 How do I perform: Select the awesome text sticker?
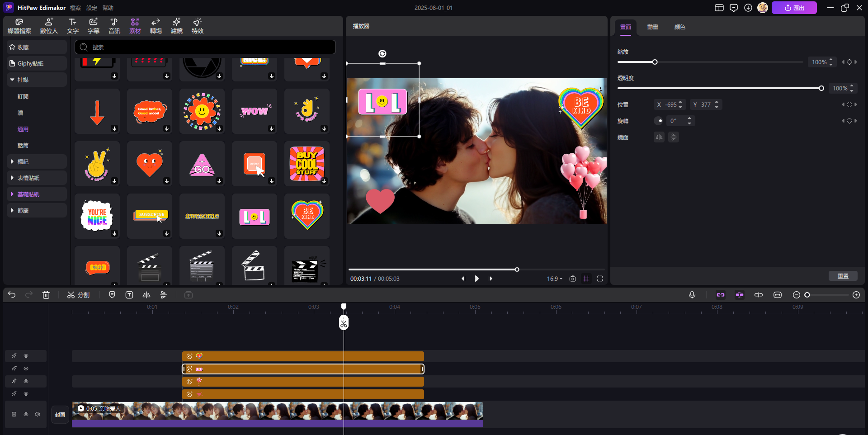coord(202,216)
